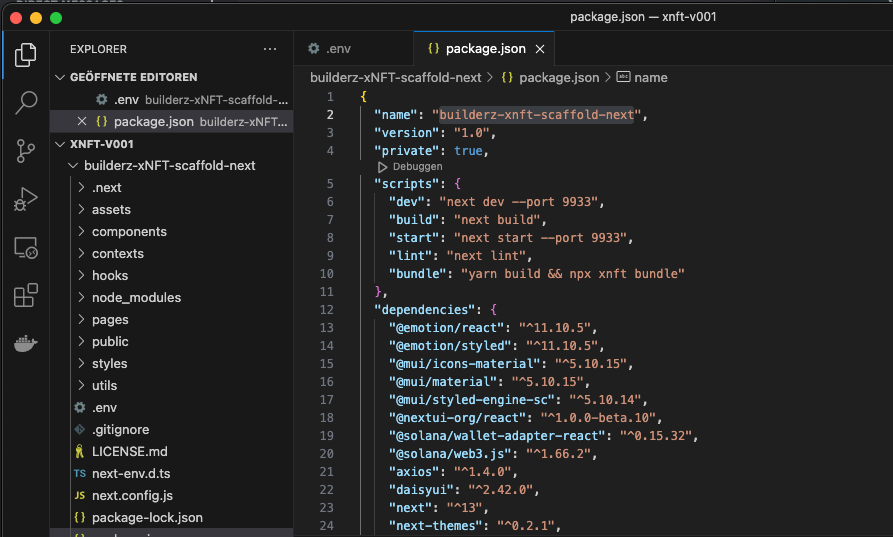Close the package.json editor tab
The image size is (893, 537).
540,49
